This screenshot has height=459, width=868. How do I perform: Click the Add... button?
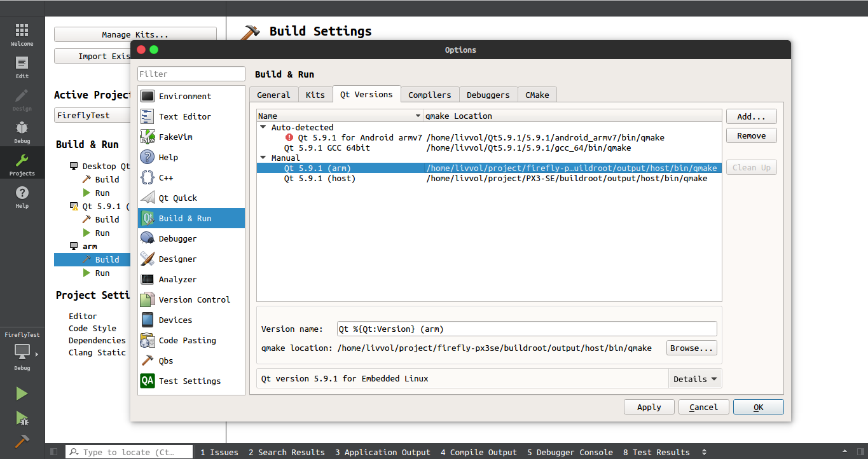coord(752,116)
